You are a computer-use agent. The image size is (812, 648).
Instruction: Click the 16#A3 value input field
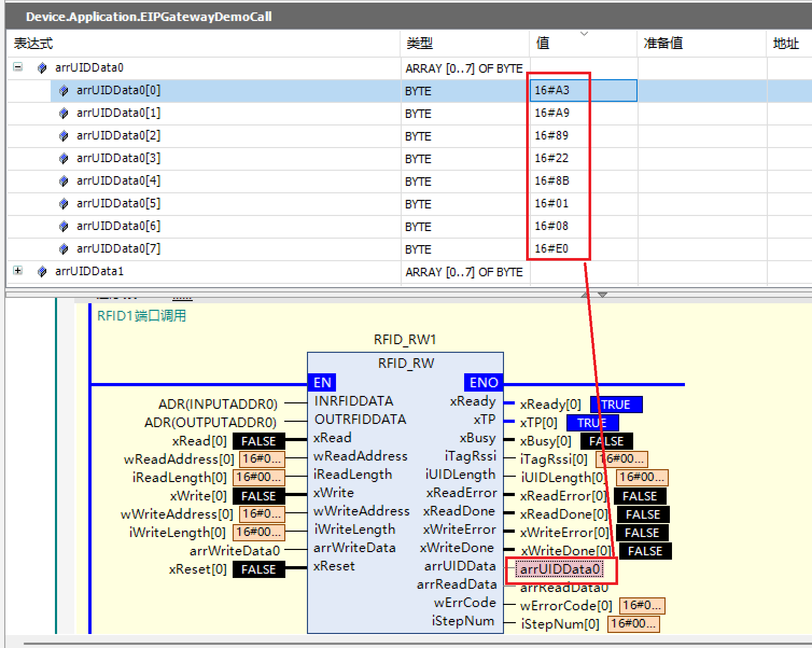pos(583,90)
